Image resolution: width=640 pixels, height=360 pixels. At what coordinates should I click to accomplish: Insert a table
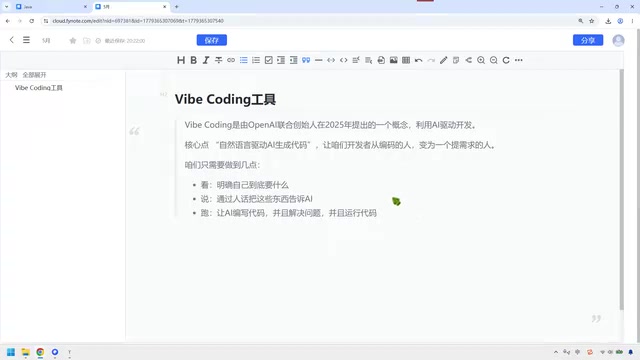[406, 60]
